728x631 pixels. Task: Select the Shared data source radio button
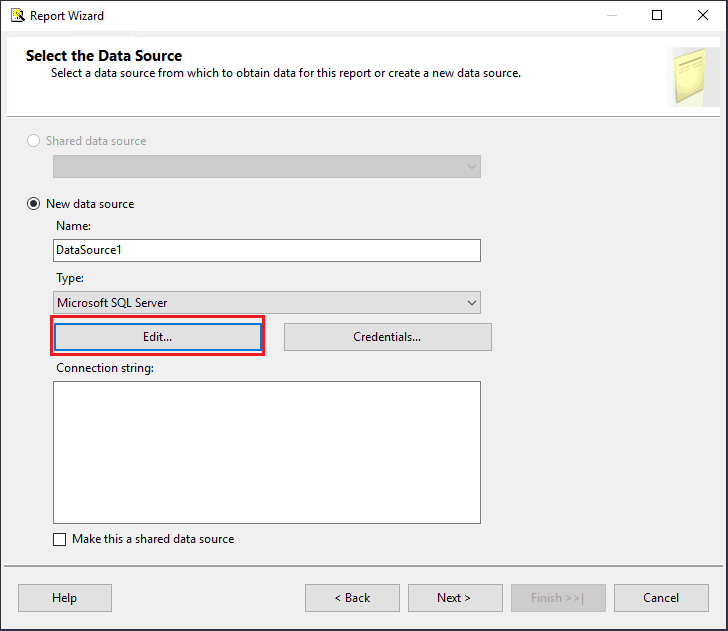click(33, 141)
